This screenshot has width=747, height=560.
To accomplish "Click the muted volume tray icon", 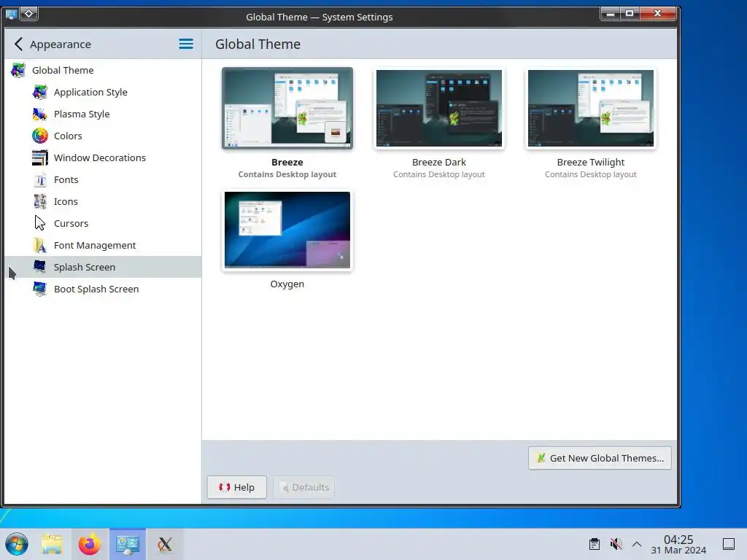I will [x=616, y=544].
